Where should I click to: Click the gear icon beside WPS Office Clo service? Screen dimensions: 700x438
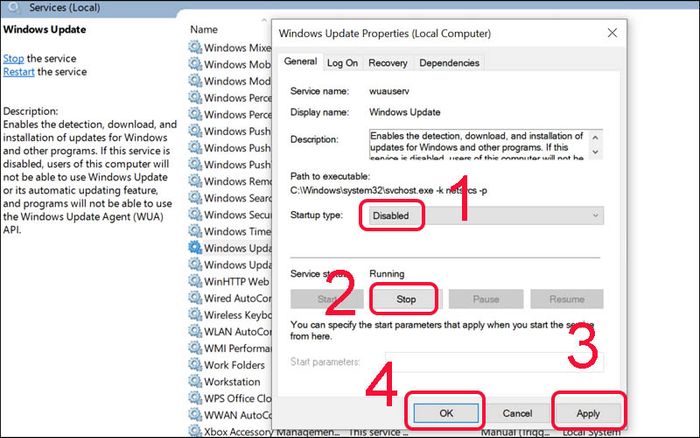pos(195,398)
